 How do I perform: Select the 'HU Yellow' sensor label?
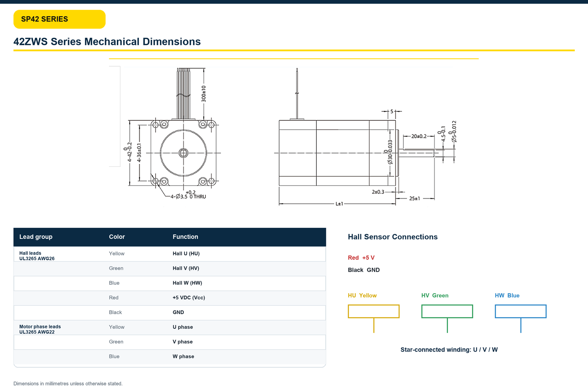tap(362, 295)
